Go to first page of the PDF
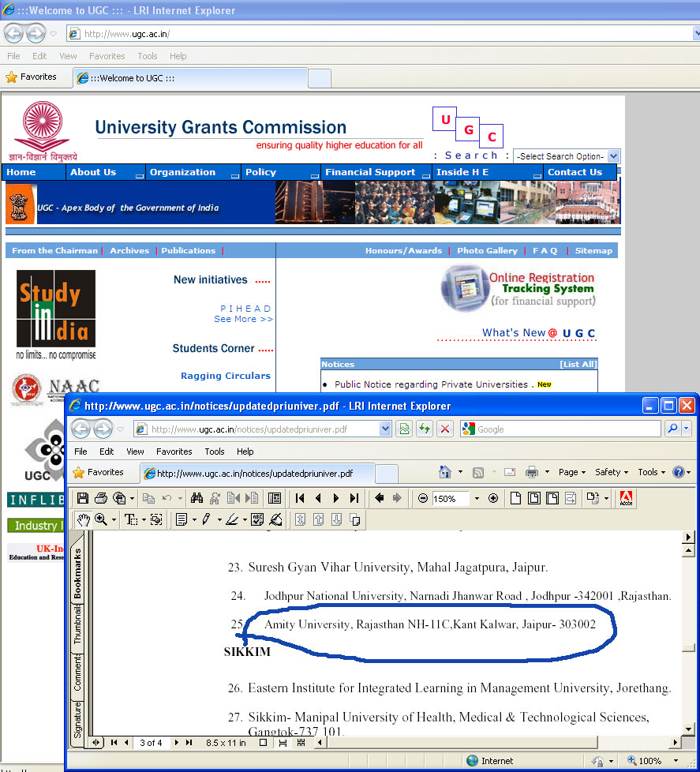This screenshot has height=772, width=700. pyautogui.click(x=300, y=498)
